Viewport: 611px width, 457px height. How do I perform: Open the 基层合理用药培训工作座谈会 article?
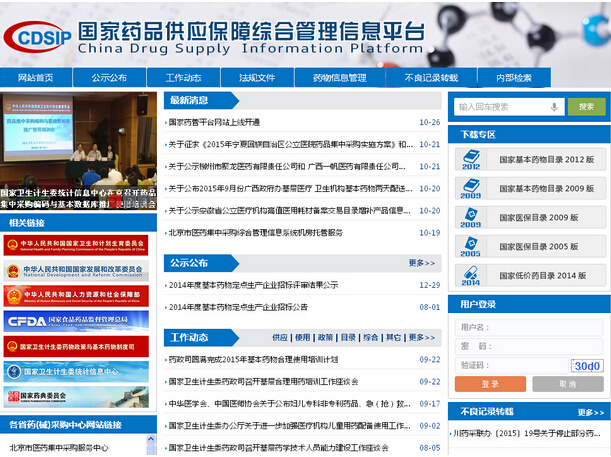coord(263,382)
